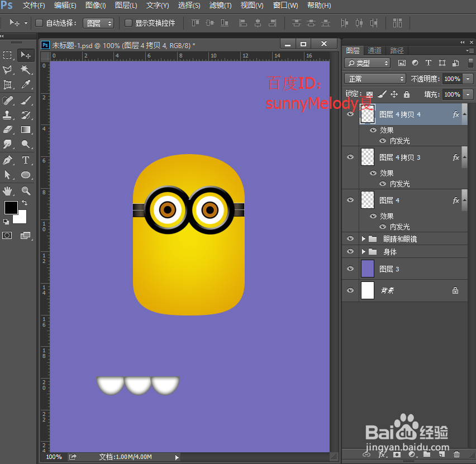The image size is (476, 464).
Task: Open the 填充 slider dropdown arrow
Action: (468, 94)
